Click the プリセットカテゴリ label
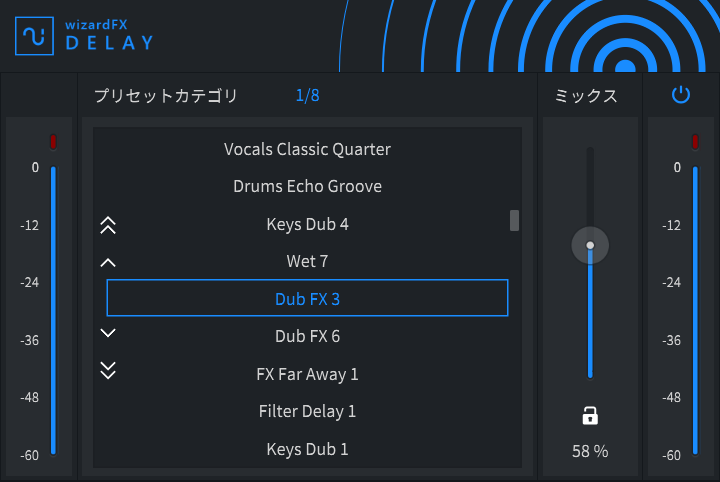The width and height of the screenshot is (720, 482). pyautogui.click(x=166, y=95)
